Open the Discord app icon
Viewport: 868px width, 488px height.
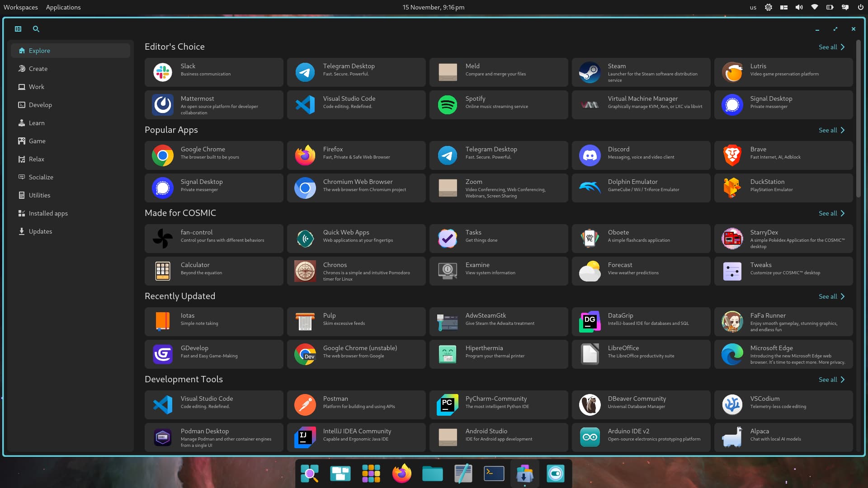(x=590, y=155)
